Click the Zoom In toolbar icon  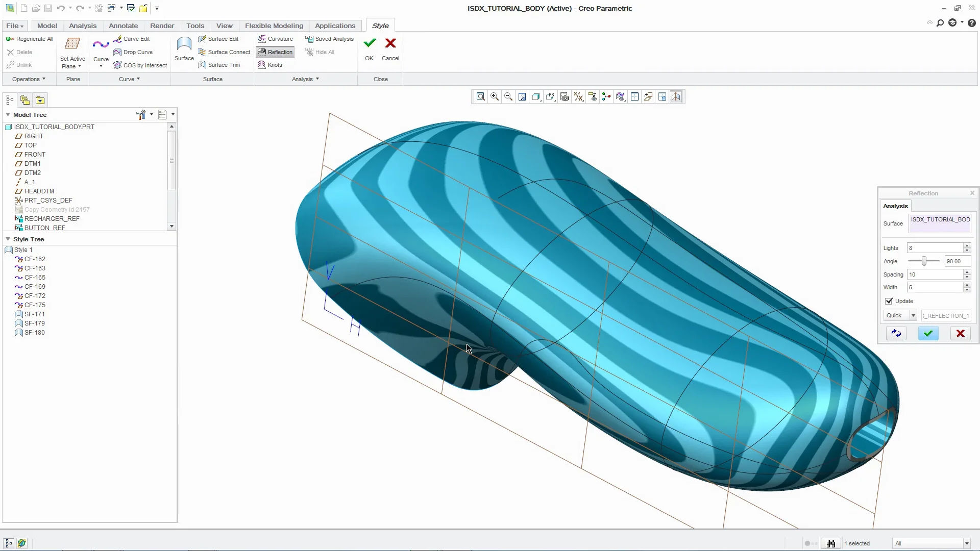[495, 97]
